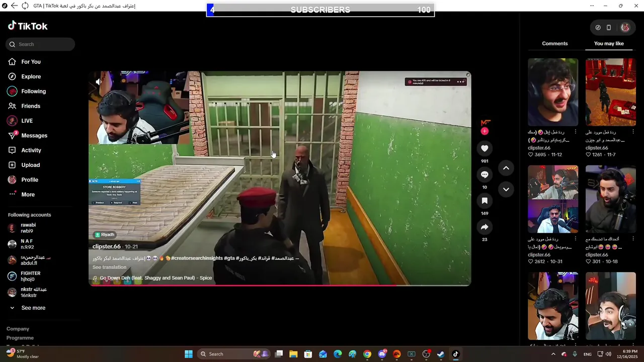Go to next video with down chevron
The height and width of the screenshot is (362, 644).
click(x=506, y=190)
